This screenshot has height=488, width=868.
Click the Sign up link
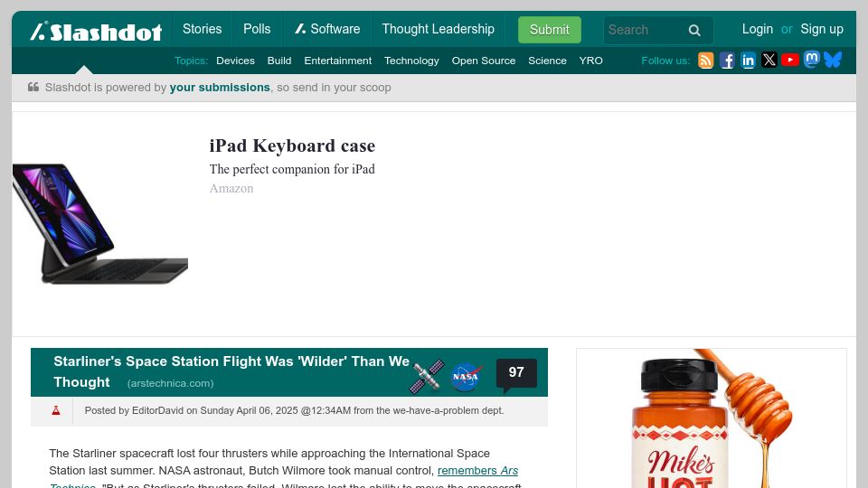click(x=822, y=29)
